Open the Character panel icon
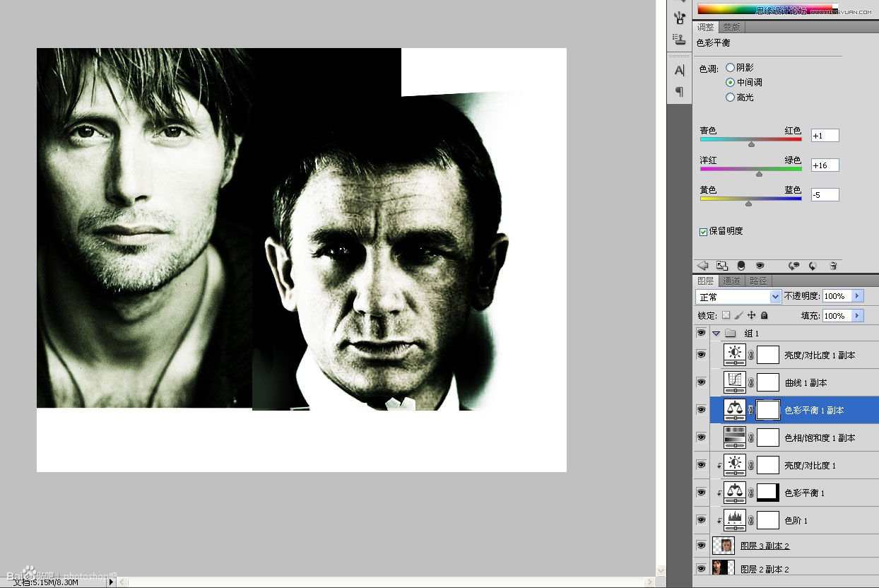 coord(679,70)
